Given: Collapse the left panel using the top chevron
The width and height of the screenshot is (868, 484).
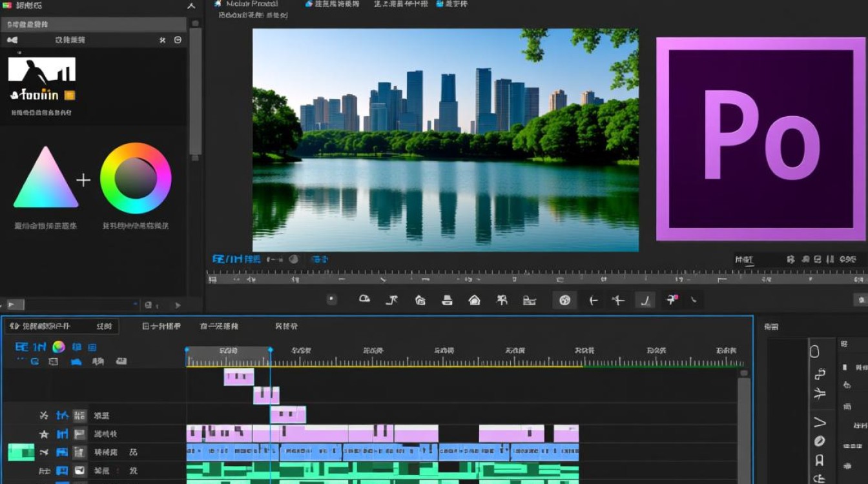Looking at the screenshot, I should 191,6.
